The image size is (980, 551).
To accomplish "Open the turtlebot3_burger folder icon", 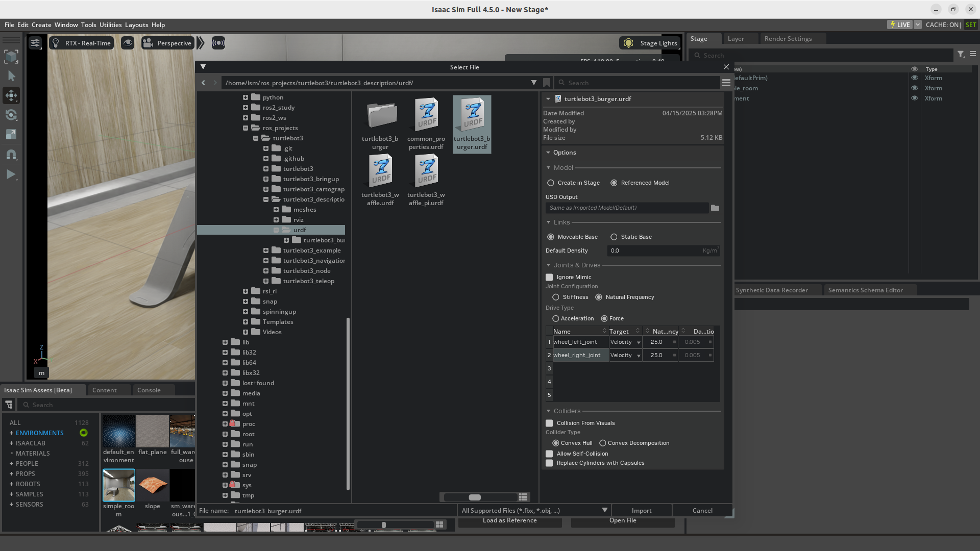I will (381, 115).
